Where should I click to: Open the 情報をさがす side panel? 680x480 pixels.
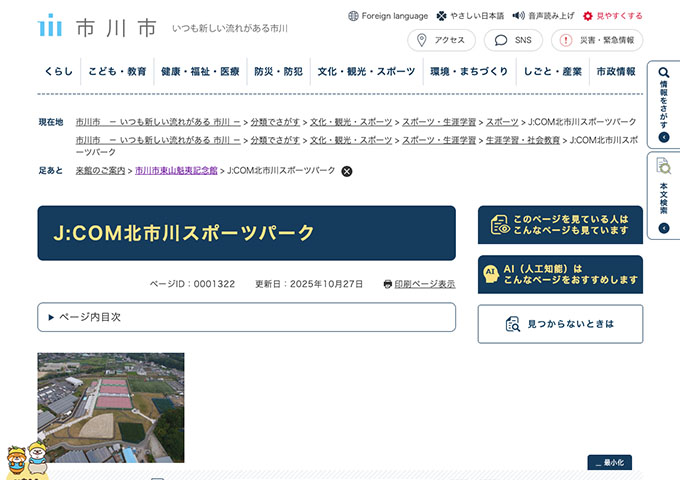(x=664, y=105)
